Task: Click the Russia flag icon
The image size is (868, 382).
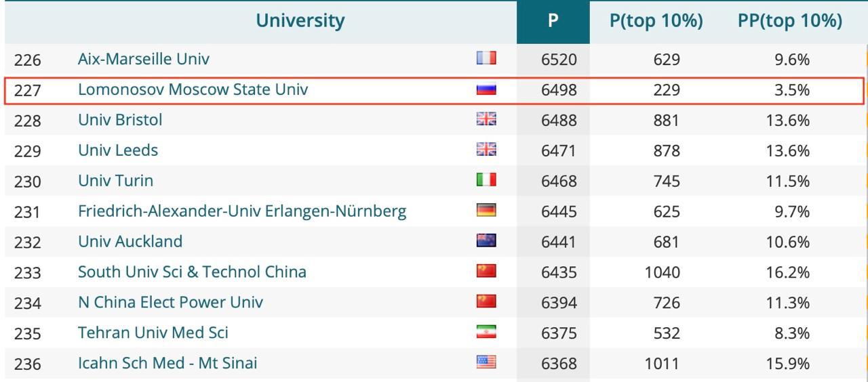Action: [486, 89]
